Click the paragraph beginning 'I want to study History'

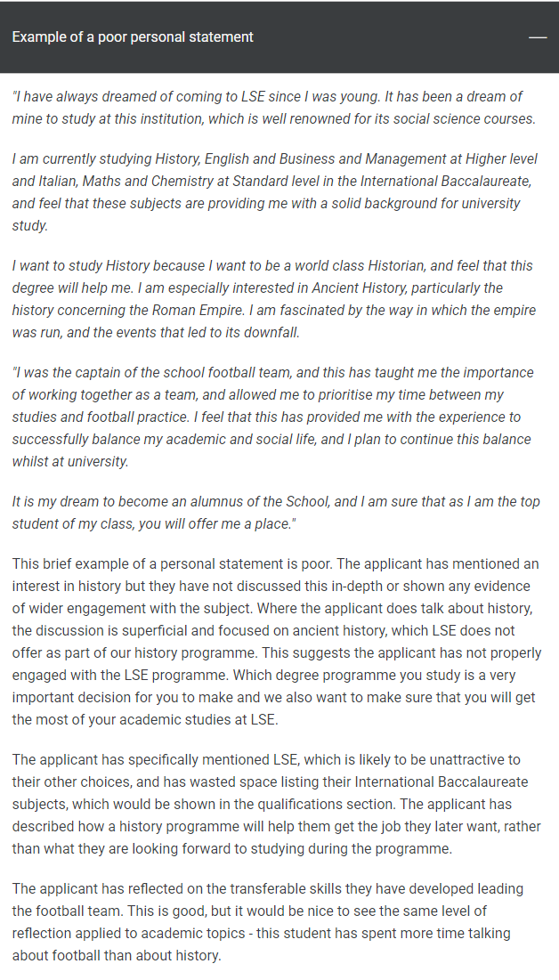pos(274,299)
